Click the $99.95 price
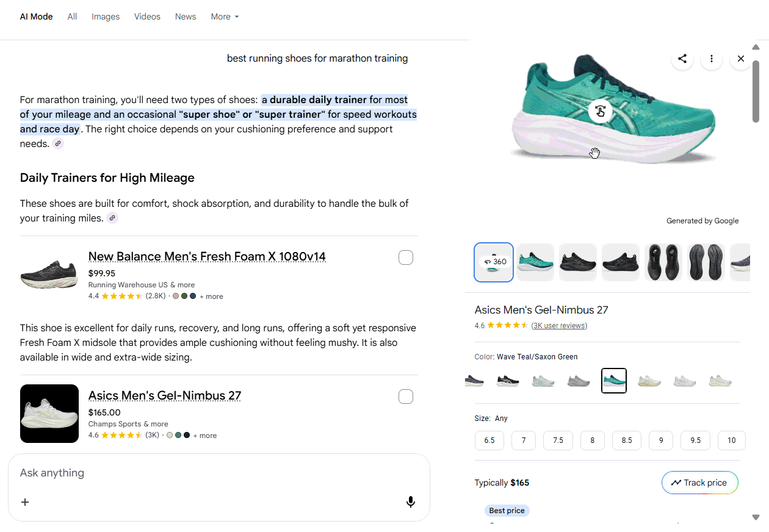This screenshot has width=769, height=532. pos(102,273)
